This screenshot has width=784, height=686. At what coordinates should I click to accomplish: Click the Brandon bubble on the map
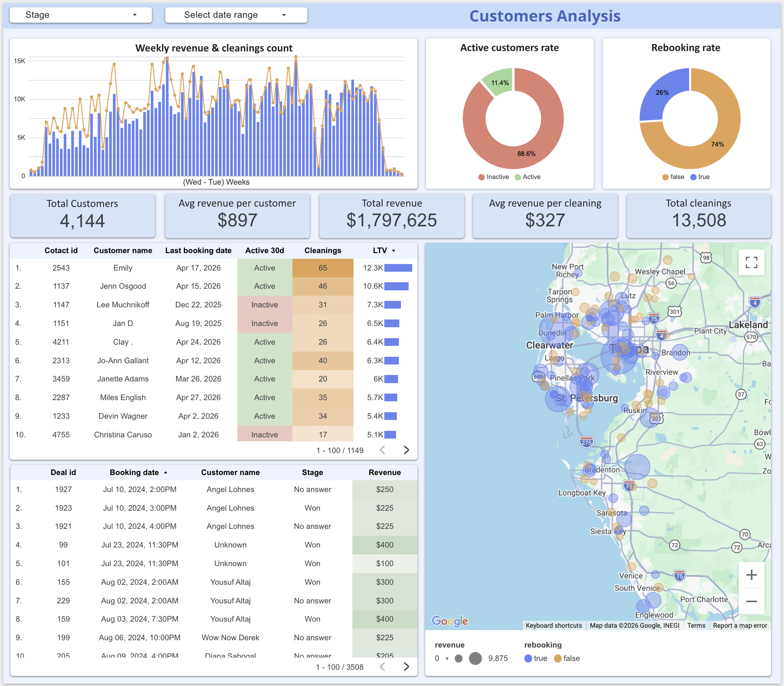[x=680, y=352]
